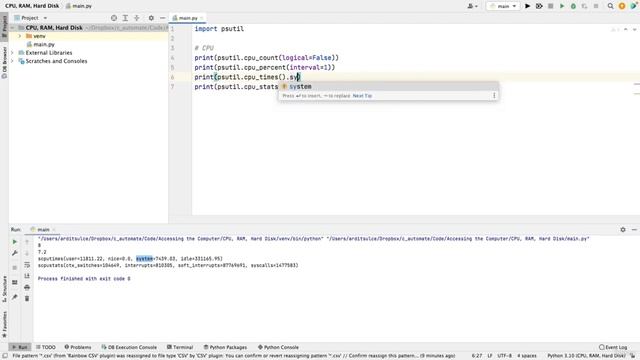Click 'Process finished with exit code' line
The image size is (640, 360).
[x=84, y=279]
